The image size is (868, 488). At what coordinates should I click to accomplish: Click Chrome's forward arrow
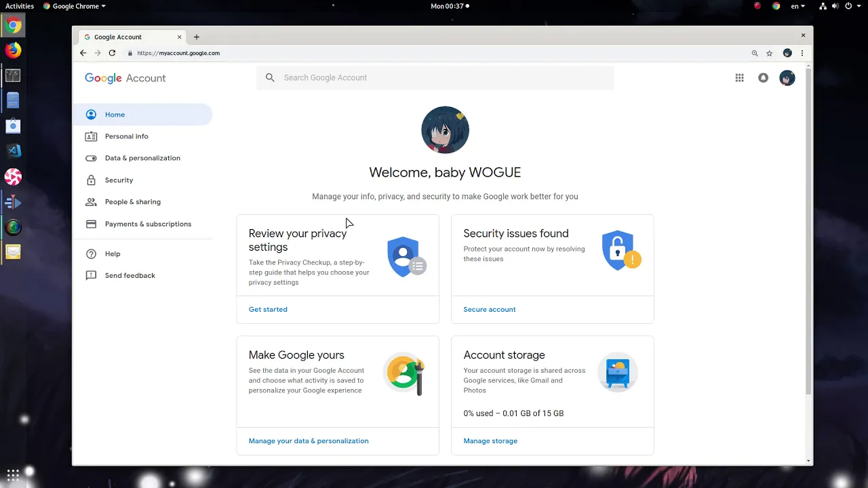pyautogui.click(x=98, y=53)
